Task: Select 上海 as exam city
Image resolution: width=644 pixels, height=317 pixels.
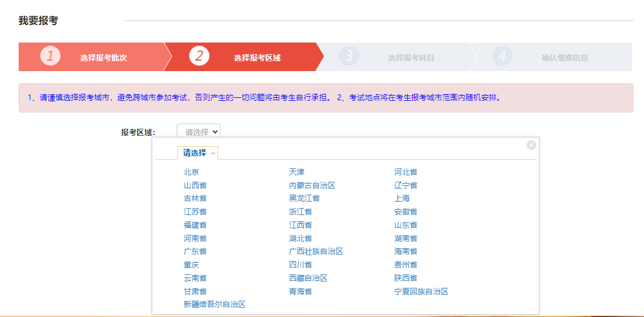Action: click(402, 198)
